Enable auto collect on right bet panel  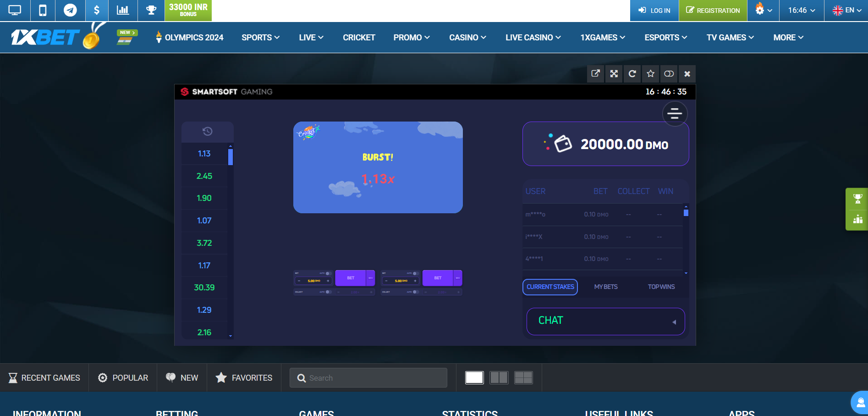415,292
